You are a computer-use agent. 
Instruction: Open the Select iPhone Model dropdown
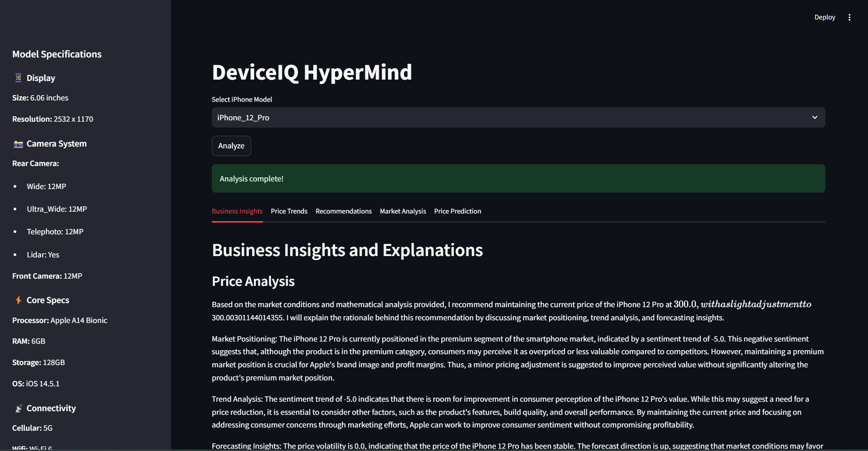(518, 118)
